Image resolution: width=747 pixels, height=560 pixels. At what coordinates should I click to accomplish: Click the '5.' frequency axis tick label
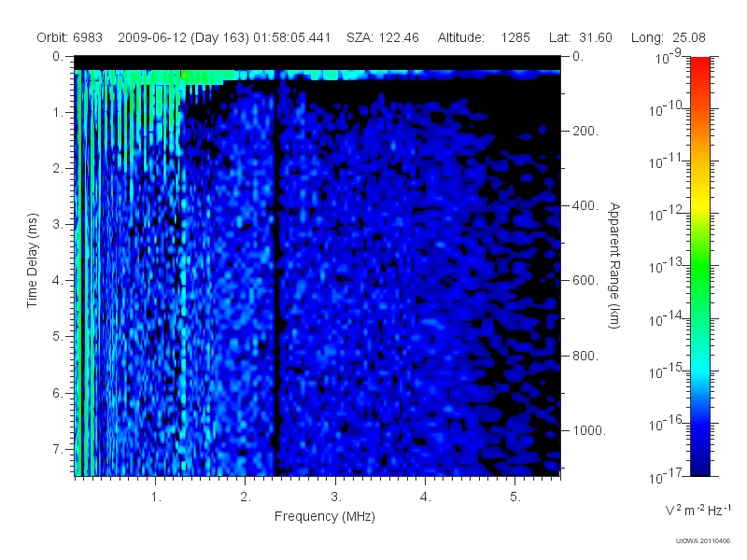[x=515, y=497]
